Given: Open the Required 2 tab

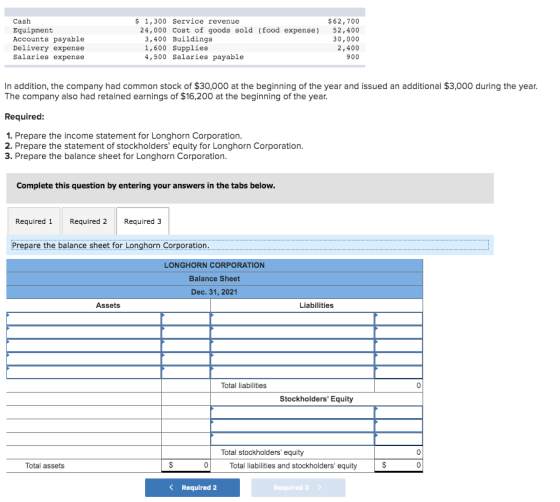Looking at the screenshot, I should (88, 221).
